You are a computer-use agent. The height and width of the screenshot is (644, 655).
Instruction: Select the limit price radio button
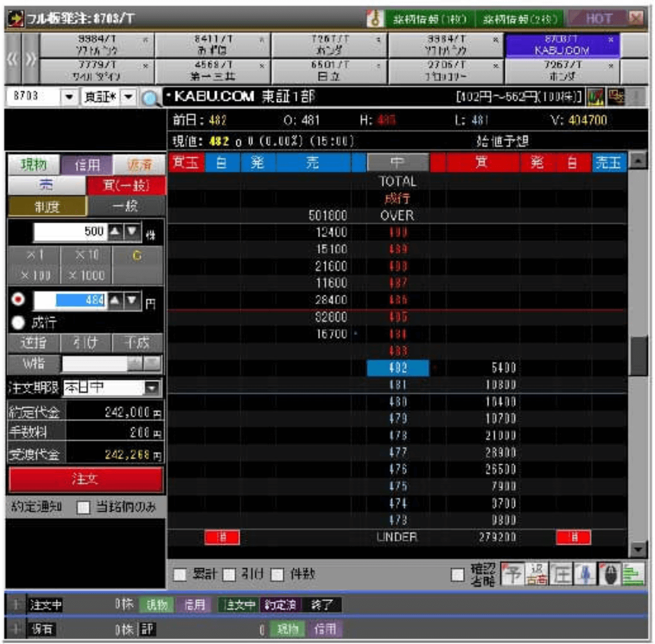pyautogui.click(x=19, y=299)
